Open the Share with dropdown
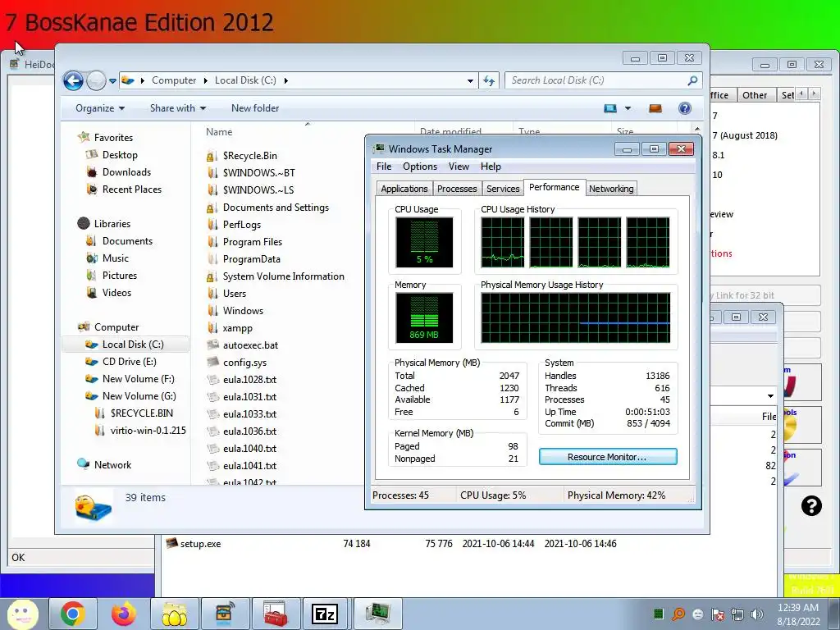Screen dimensions: 840x630 click(178, 108)
